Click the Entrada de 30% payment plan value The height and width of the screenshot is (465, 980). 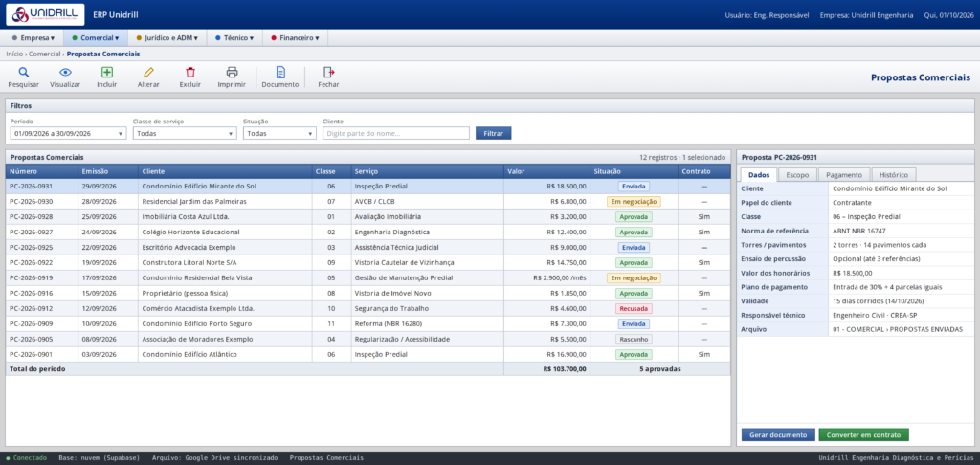coord(887,287)
